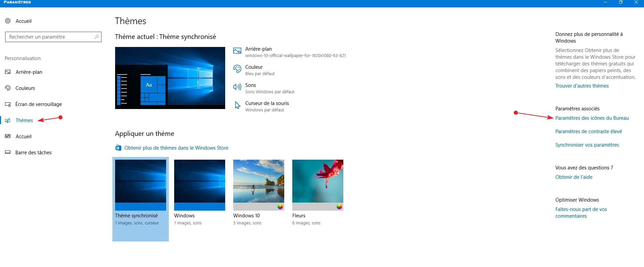Click the lock screen monitor icon
Viewport: 644px width, 267px height.
click(8, 104)
